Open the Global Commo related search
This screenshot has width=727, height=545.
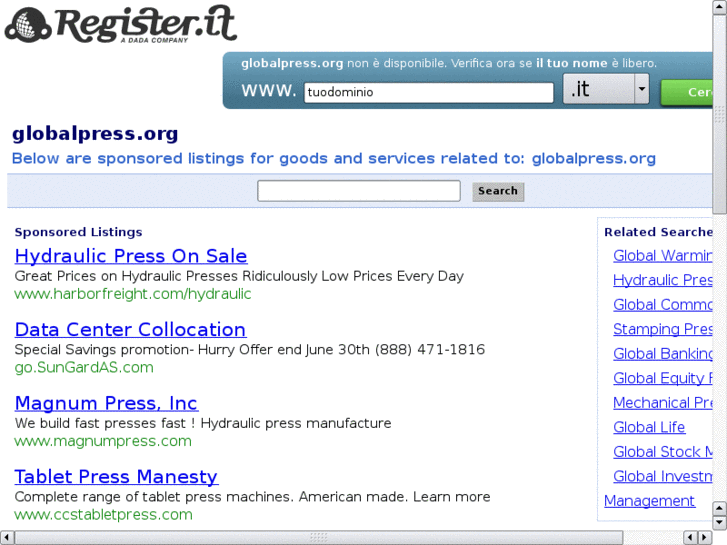663,305
